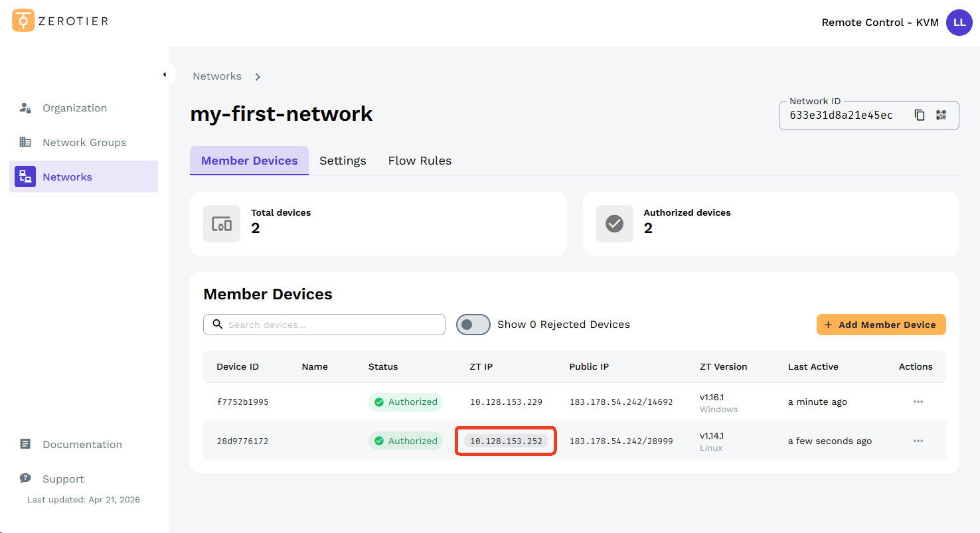980x533 pixels.
Task: Collapse the left sidebar with arrow
Action: pyautogui.click(x=165, y=74)
